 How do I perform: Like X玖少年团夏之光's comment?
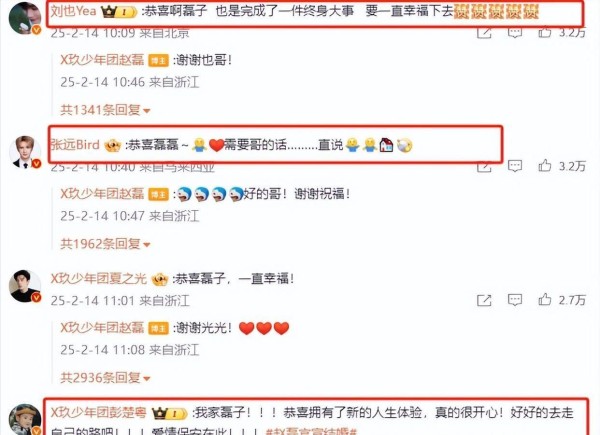(x=545, y=300)
